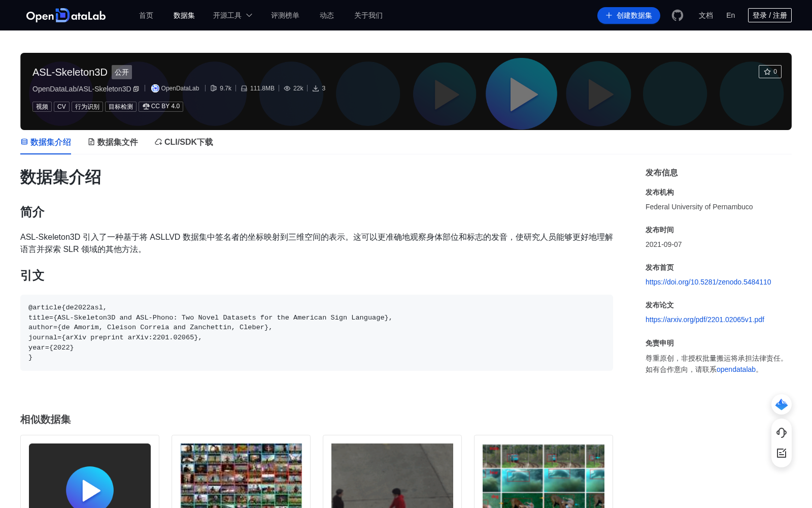The width and height of the screenshot is (812, 508).
Task: Open the zenodo DOI homepage link
Action: point(708,282)
